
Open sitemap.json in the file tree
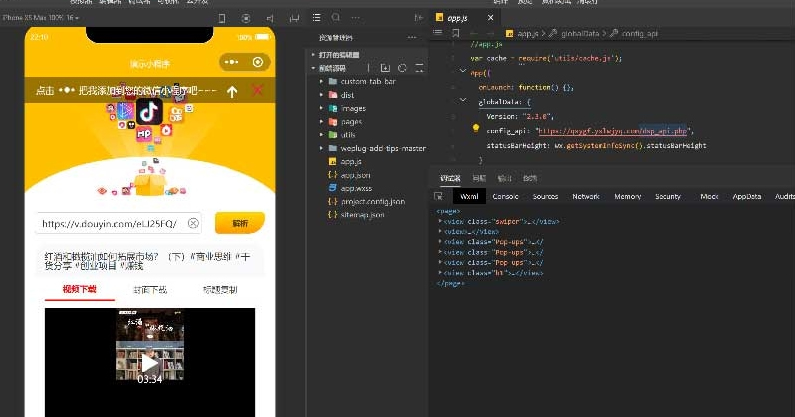[x=362, y=215]
